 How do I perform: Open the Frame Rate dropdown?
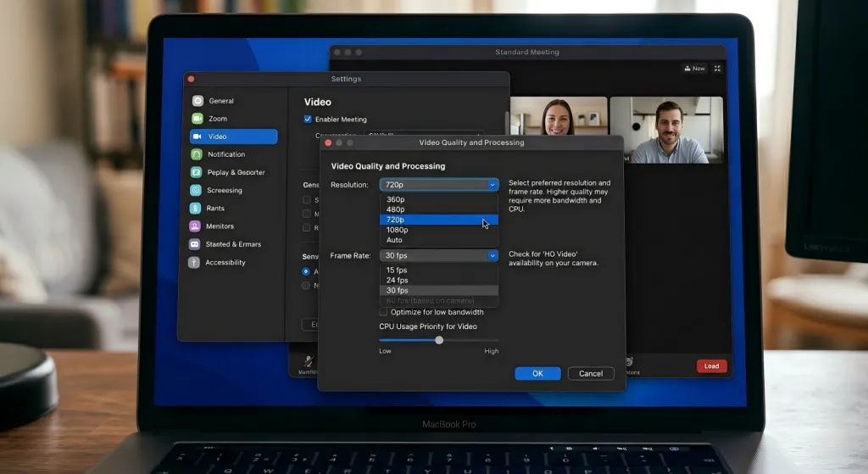439,255
